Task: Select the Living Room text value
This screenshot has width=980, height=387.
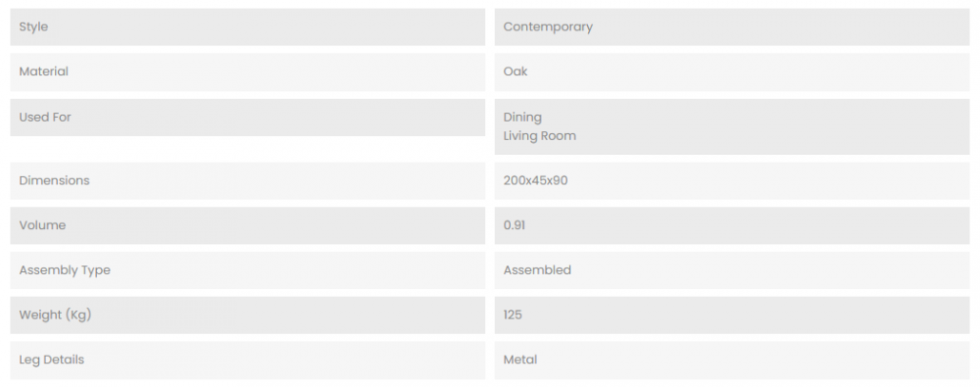Action: [539, 135]
